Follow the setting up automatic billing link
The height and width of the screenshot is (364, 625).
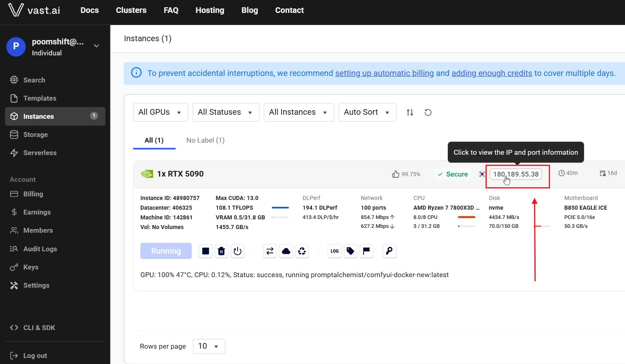click(x=384, y=73)
